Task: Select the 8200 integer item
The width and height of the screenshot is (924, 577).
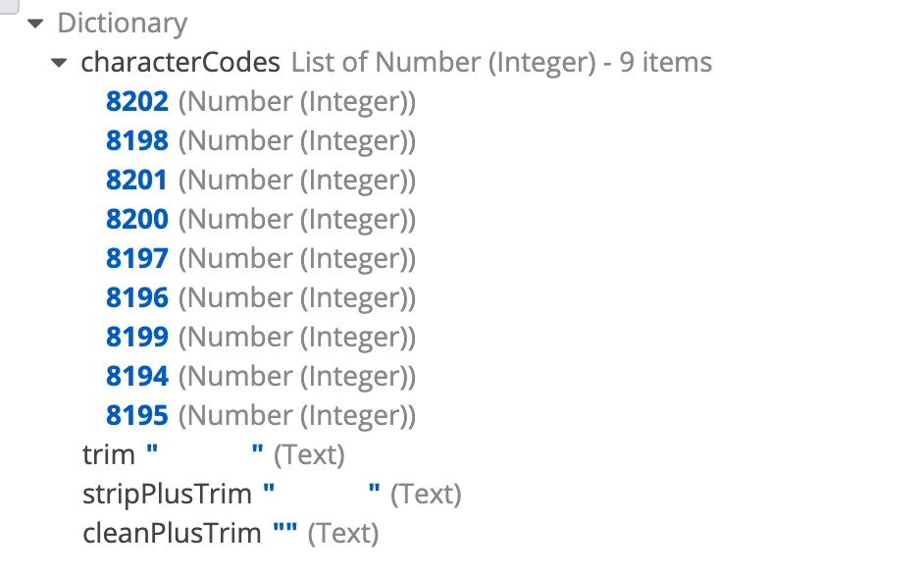Action: pos(136,219)
